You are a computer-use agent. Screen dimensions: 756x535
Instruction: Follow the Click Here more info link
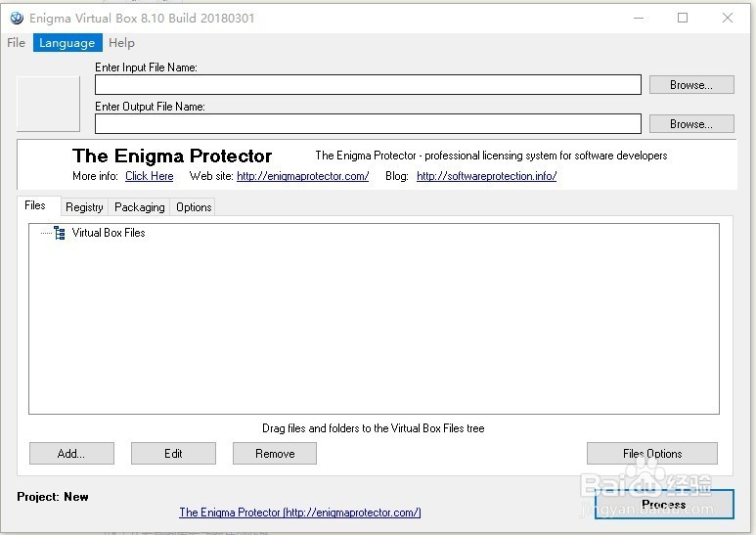[x=149, y=176]
